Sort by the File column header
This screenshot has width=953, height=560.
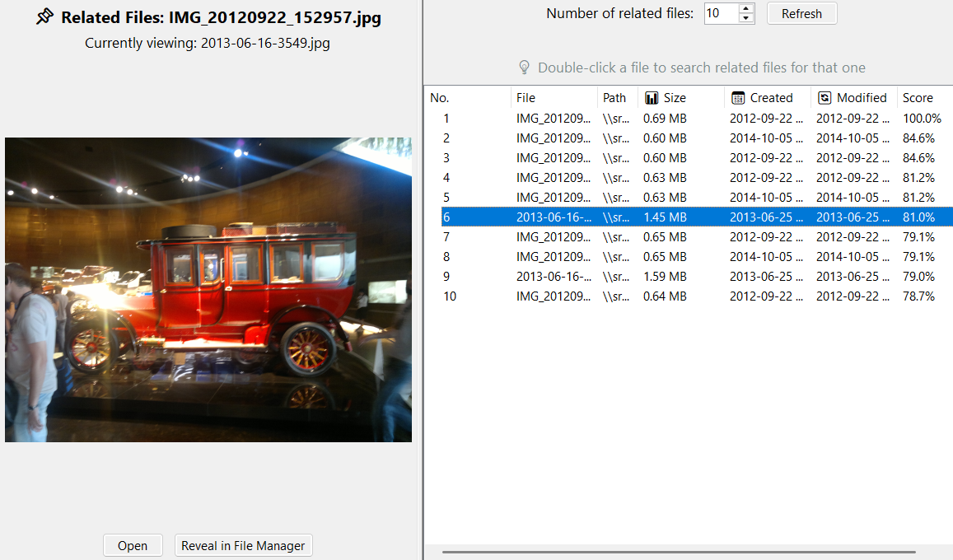(526, 98)
